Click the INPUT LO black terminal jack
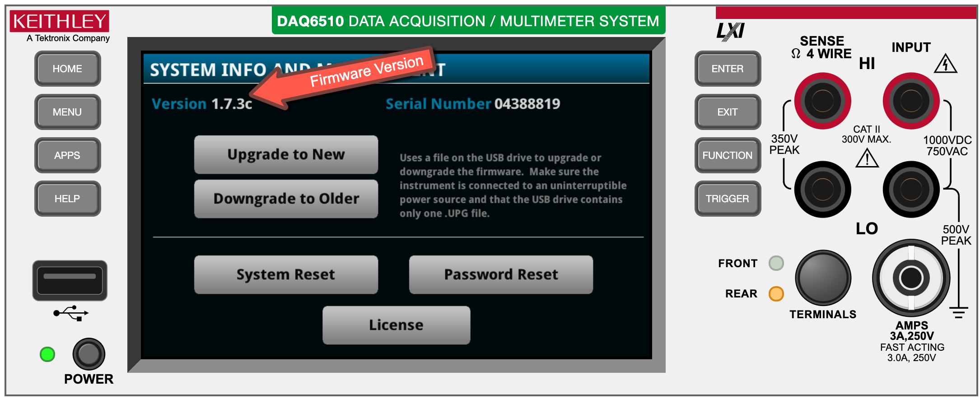 click(911, 189)
